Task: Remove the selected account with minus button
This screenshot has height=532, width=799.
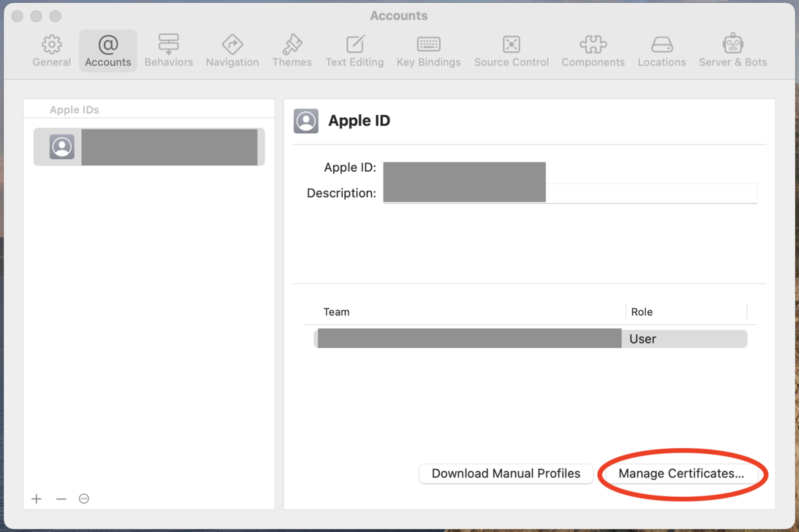Action: tap(61, 499)
